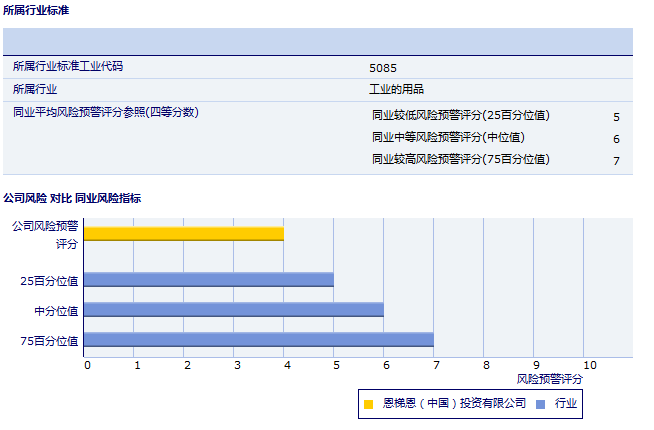The image size is (654, 430).
Task: Select the yellow legend swatch for 恩梯恩
Action: (368, 404)
